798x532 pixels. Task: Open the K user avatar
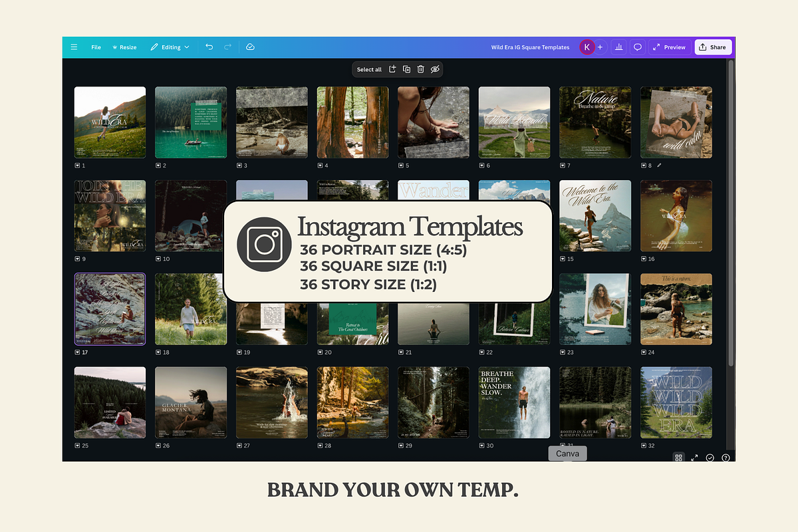[x=587, y=47]
